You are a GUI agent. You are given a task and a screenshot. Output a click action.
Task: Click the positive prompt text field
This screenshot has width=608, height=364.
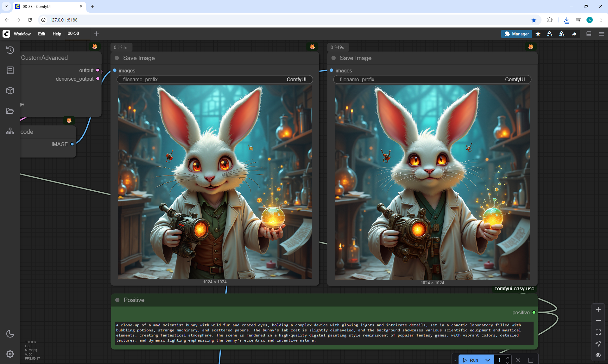[x=324, y=333]
